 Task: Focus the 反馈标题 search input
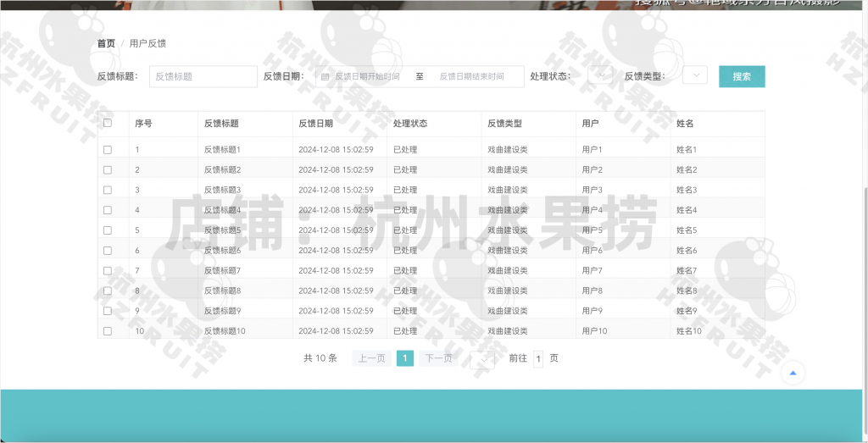tap(203, 76)
